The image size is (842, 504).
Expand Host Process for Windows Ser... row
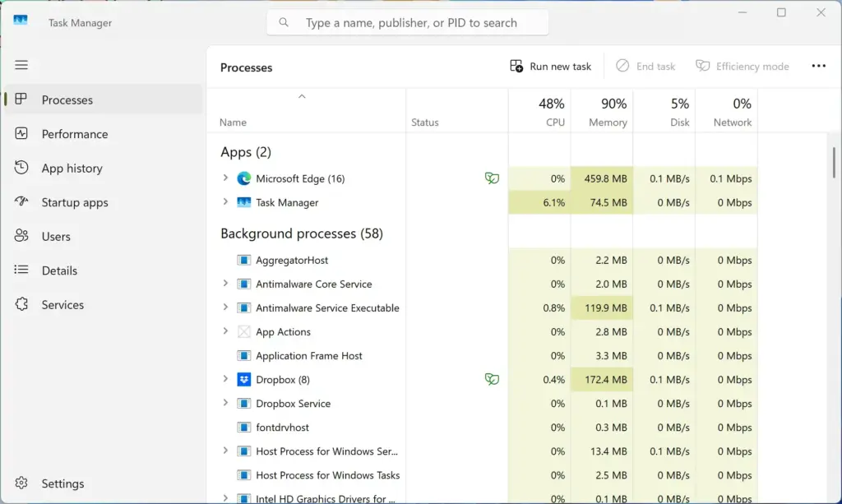pyautogui.click(x=225, y=451)
